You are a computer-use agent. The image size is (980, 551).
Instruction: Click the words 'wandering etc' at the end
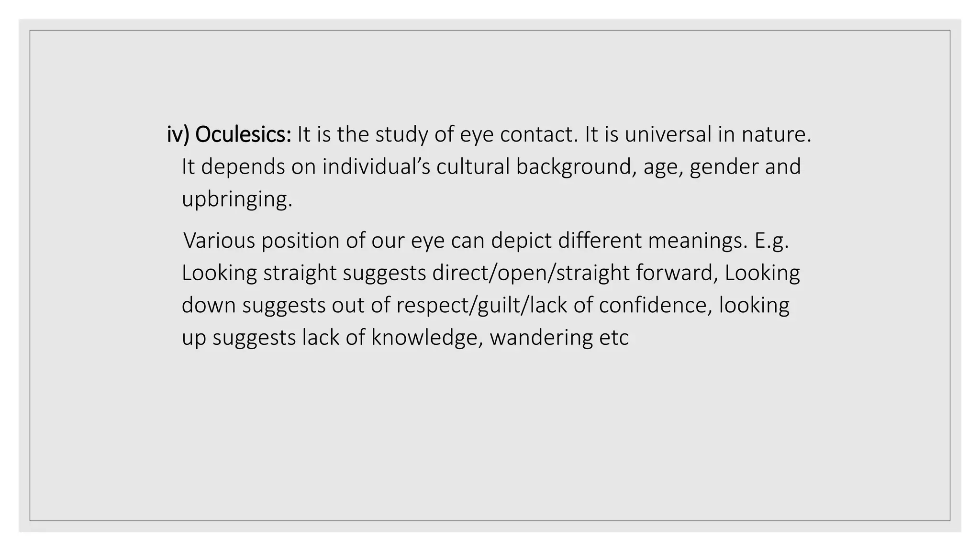pyautogui.click(x=559, y=338)
